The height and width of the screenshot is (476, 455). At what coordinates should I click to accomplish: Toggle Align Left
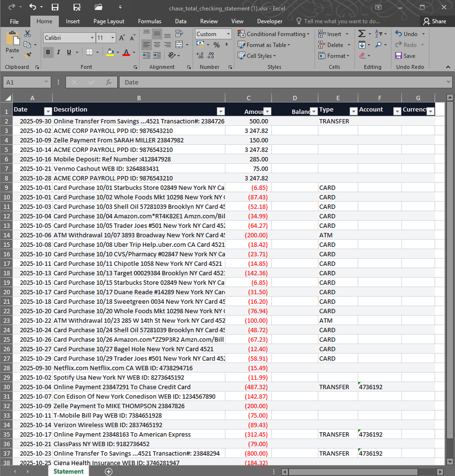point(146,45)
